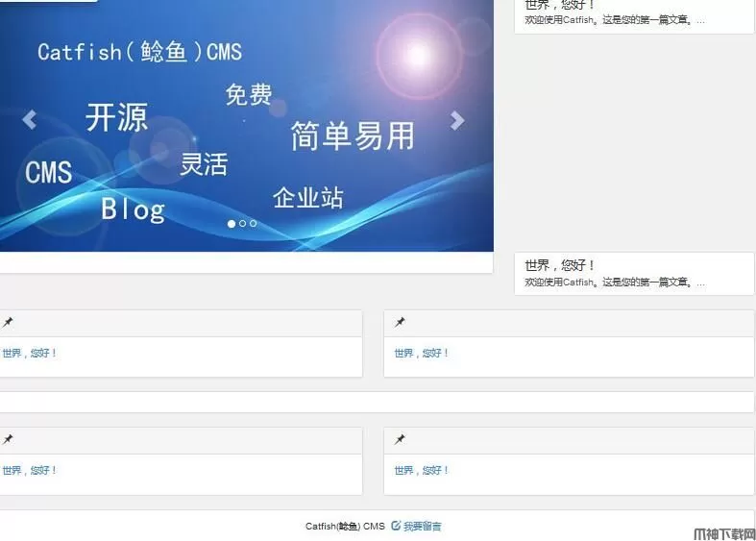Click Catfish(鲶鱼) CMS footer text
The image size is (756, 541).
[x=345, y=526]
